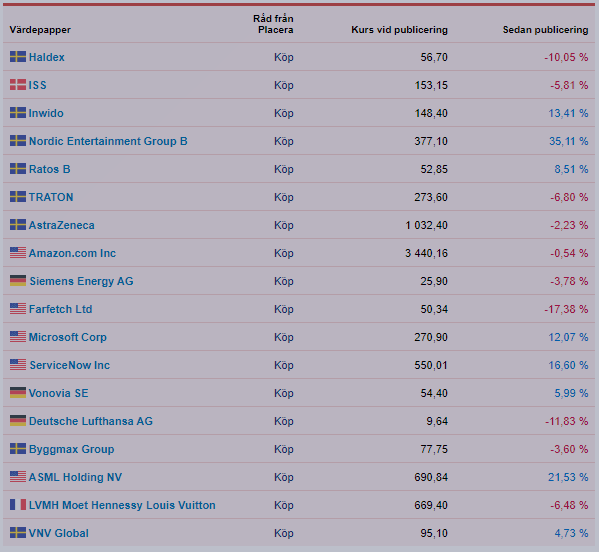Select the price 270,90 for Microsoft
Screen dimensions: 599x552
pyautogui.click(x=431, y=337)
